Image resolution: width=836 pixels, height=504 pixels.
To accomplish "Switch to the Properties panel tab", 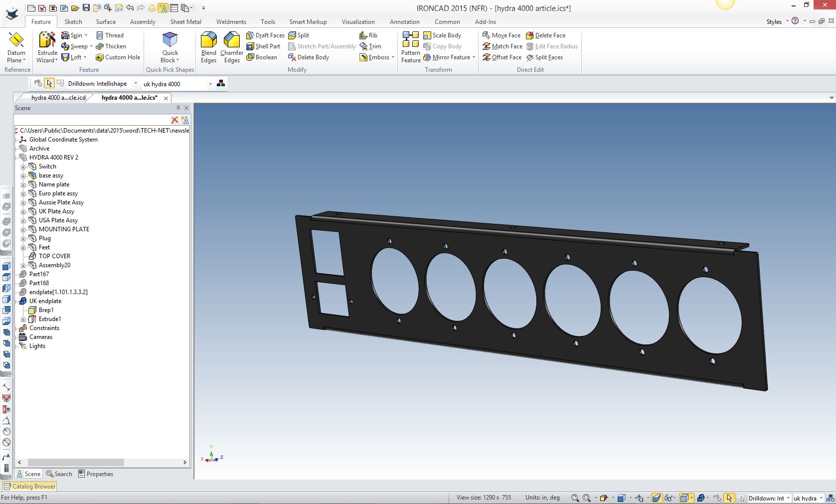I will point(96,474).
